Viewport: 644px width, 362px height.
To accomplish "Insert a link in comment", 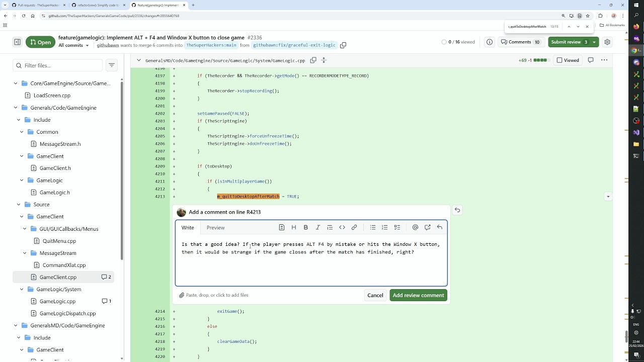I will [354, 228].
